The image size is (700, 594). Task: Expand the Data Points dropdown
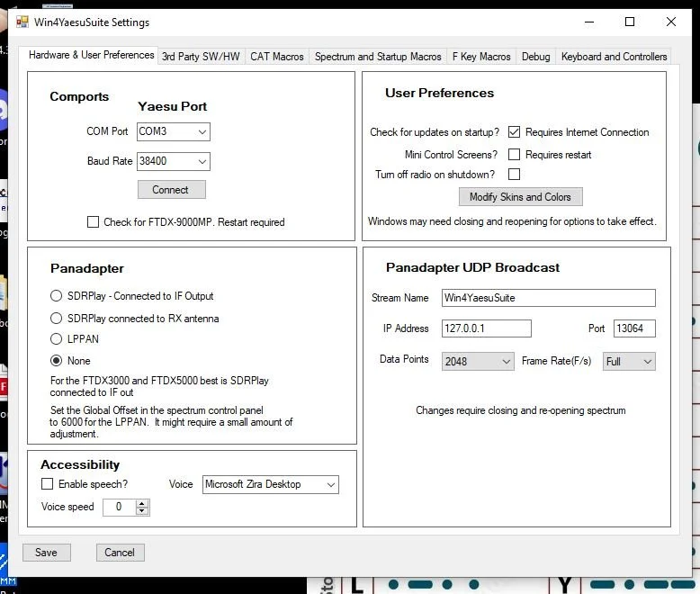[x=478, y=361]
